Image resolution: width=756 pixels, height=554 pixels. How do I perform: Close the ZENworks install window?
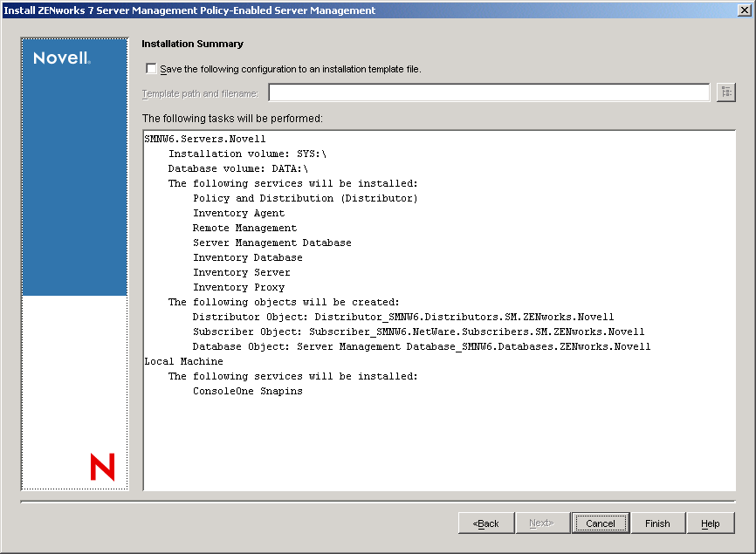click(745, 10)
